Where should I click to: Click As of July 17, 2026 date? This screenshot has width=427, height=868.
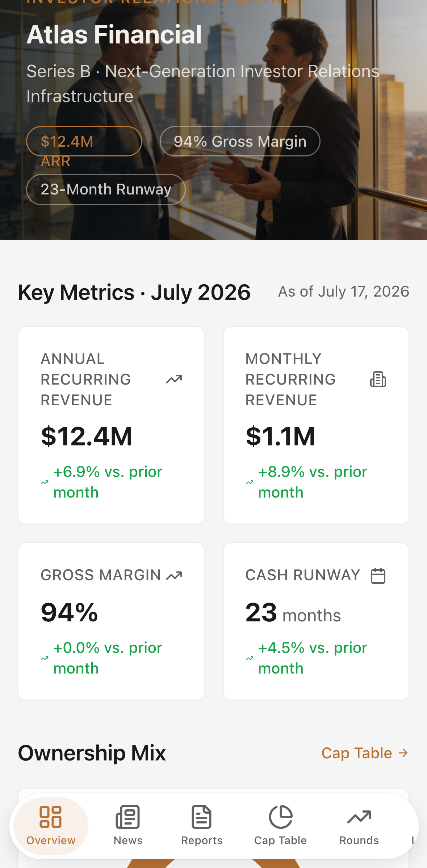click(344, 292)
